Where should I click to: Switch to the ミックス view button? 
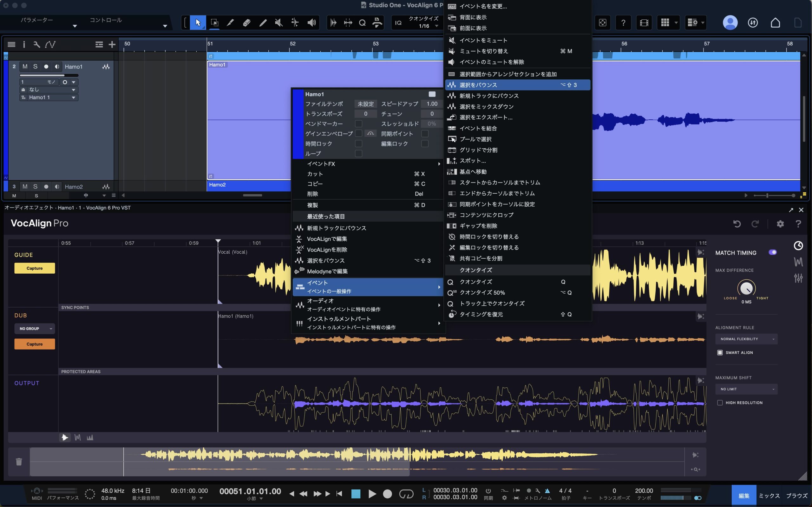pyautogui.click(x=769, y=496)
